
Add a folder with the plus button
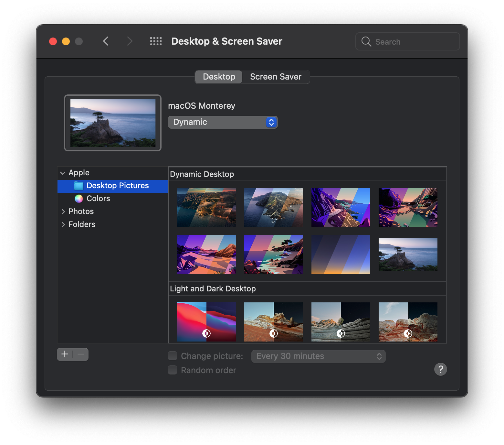[65, 354]
